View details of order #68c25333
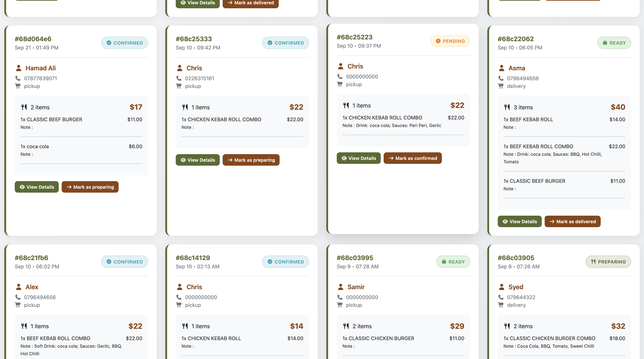This screenshot has height=359, width=644. click(x=198, y=160)
